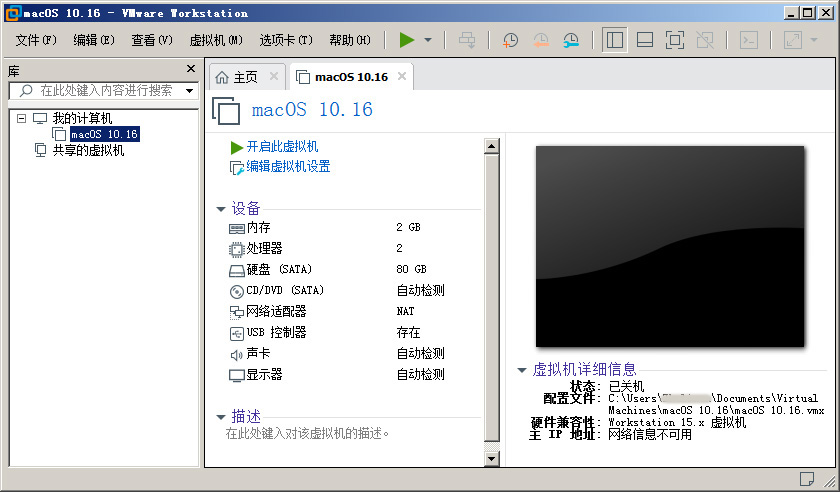Click the black VM preview thumbnail
This screenshot has width=840, height=492.
pos(670,247)
